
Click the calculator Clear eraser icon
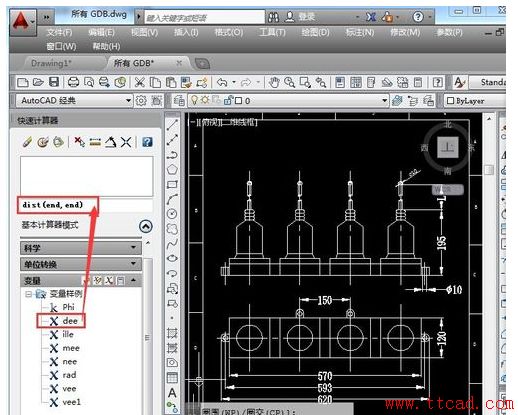tap(27, 142)
